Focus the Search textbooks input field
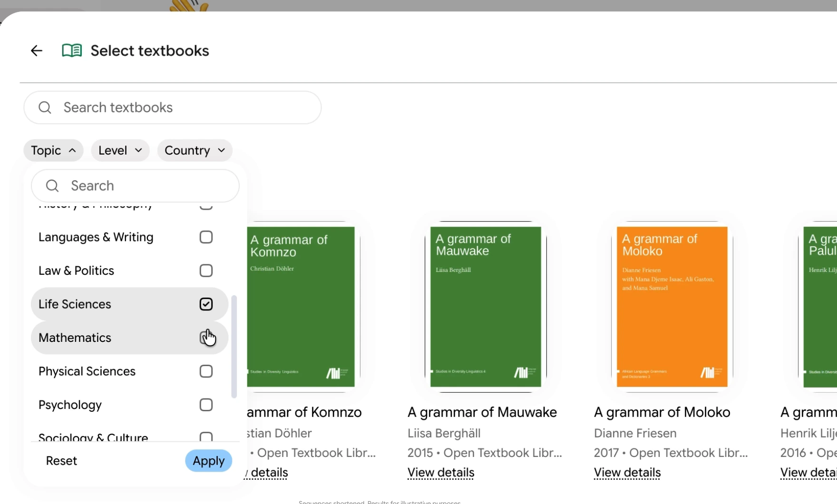Screen dimensions: 837x504 pyautogui.click(x=173, y=107)
